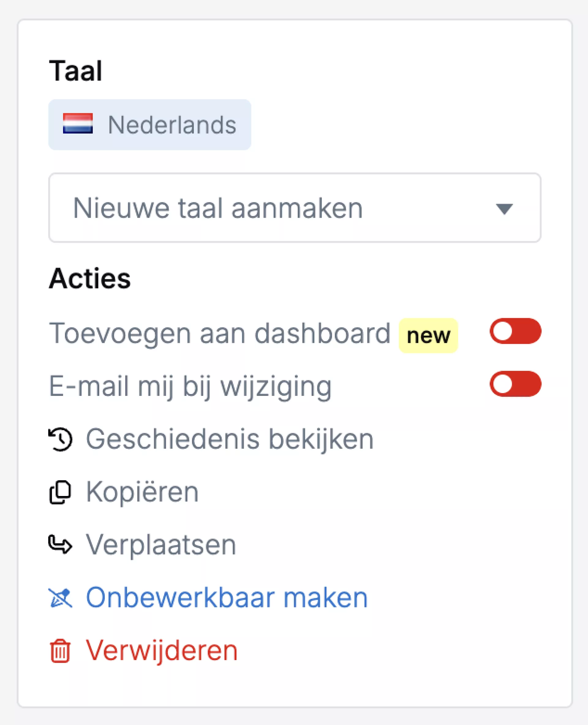Click the copy icon beside Kopiëren
This screenshot has height=725, width=588.
[60, 492]
